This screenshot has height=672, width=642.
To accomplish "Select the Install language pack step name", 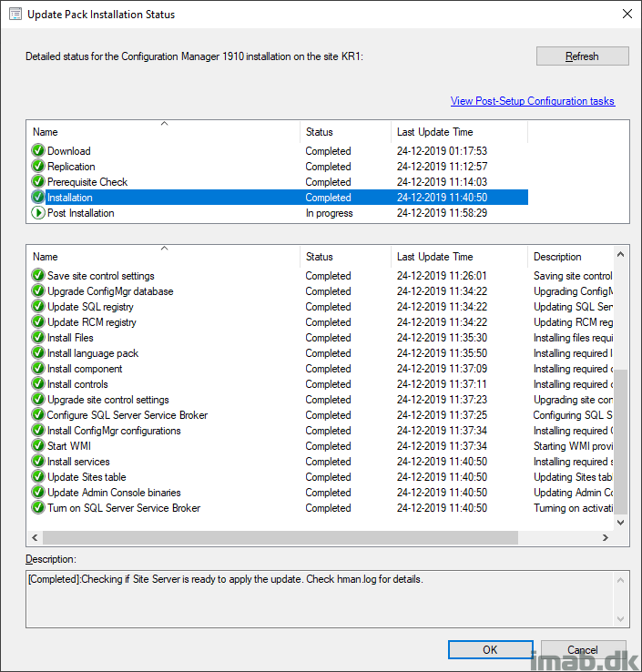I will tap(93, 353).
